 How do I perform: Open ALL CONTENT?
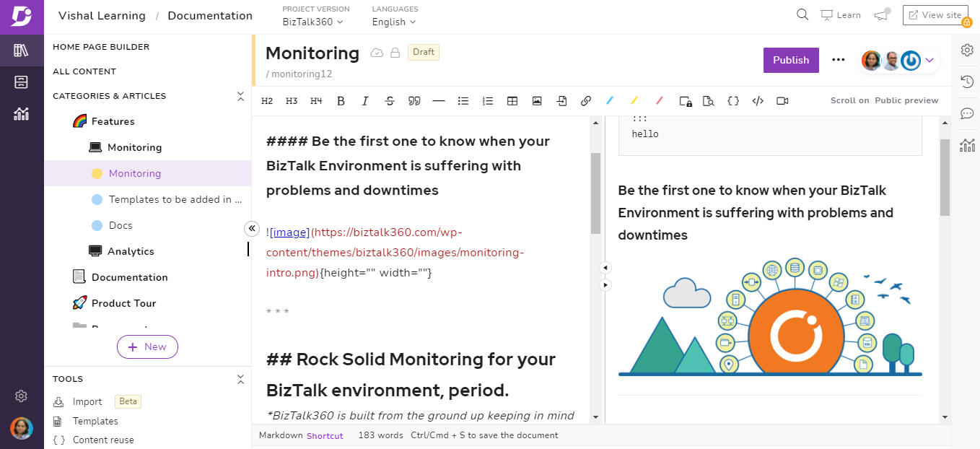point(84,71)
